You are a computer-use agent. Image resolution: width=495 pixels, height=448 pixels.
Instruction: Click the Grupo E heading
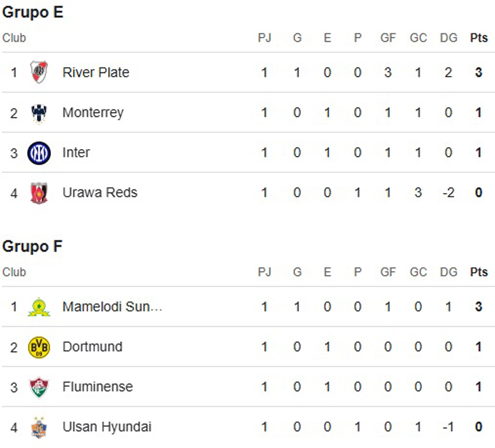click(33, 13)
